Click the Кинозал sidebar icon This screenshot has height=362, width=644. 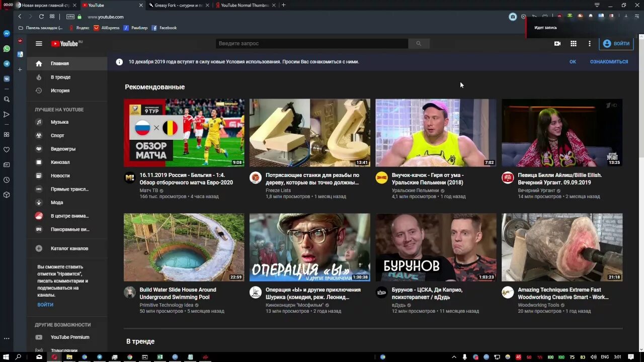coord(39,162)
